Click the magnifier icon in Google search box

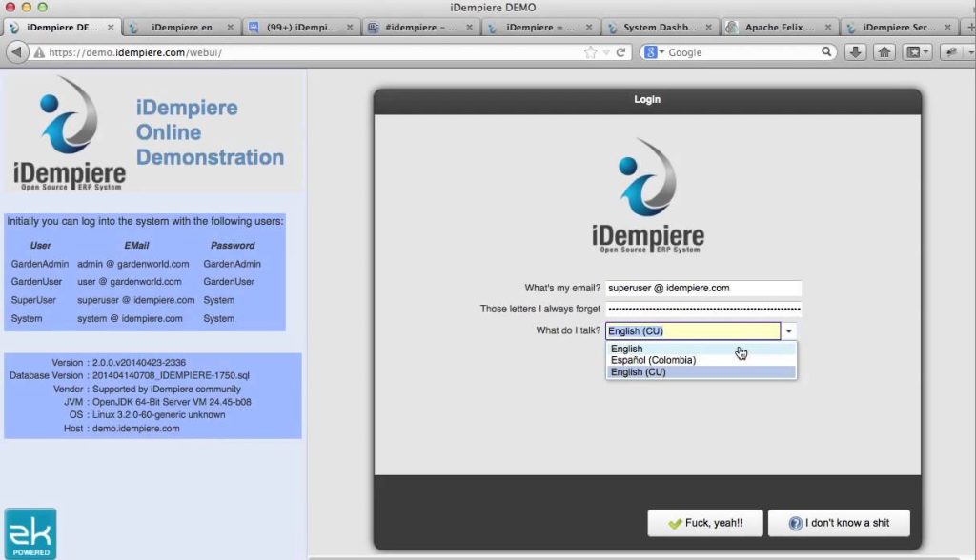tap(826, 52)
